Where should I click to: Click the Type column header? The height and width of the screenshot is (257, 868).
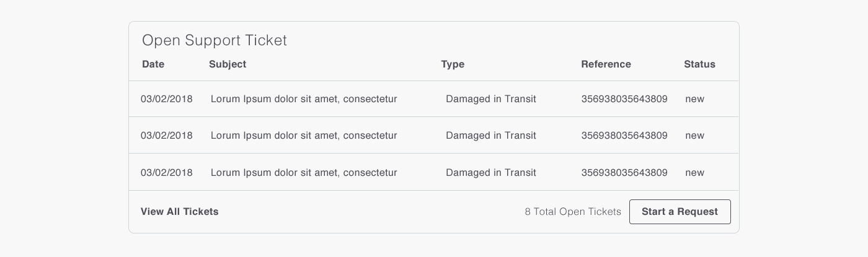(453, 64)
